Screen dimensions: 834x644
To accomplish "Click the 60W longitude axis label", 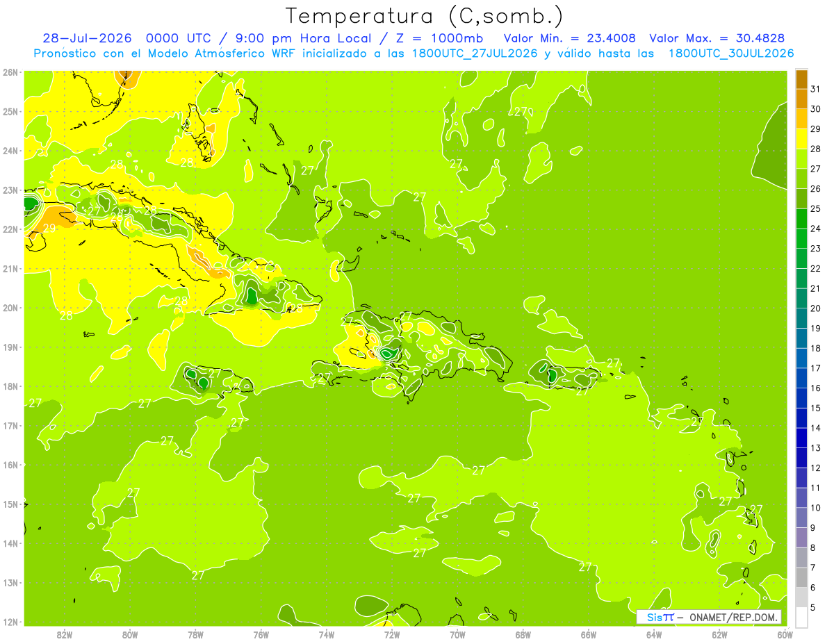I will (x=785, y=634).
